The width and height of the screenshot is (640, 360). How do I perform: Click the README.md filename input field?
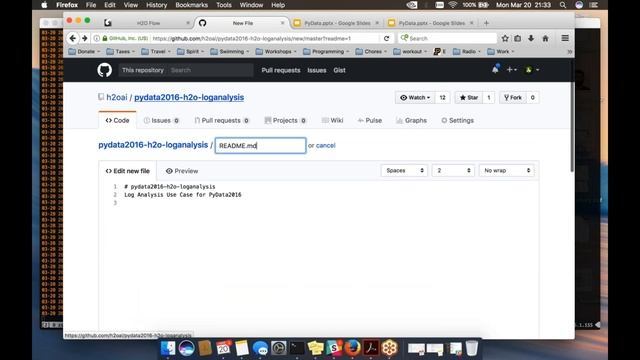pos(260,145)
